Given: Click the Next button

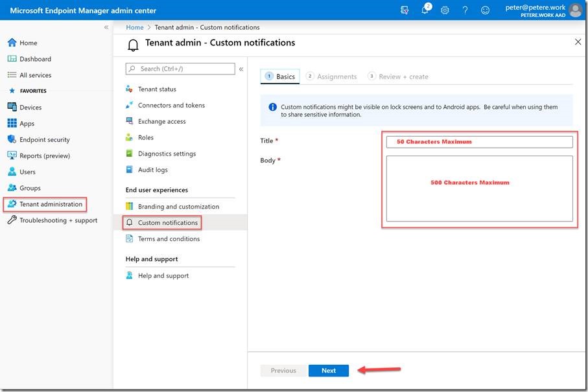Looking at the screenshot, I should 329,371.
